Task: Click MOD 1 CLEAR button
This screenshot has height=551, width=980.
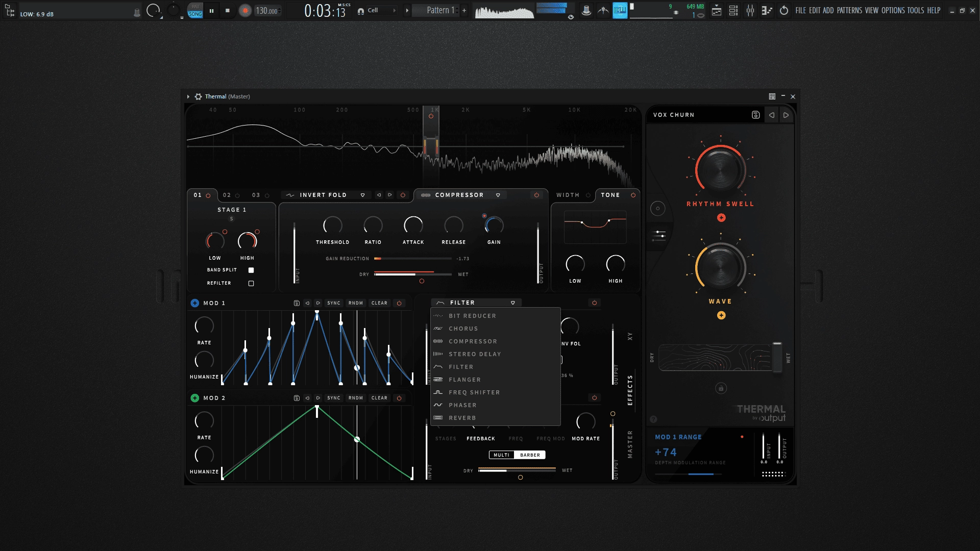Action: [380, 303]
